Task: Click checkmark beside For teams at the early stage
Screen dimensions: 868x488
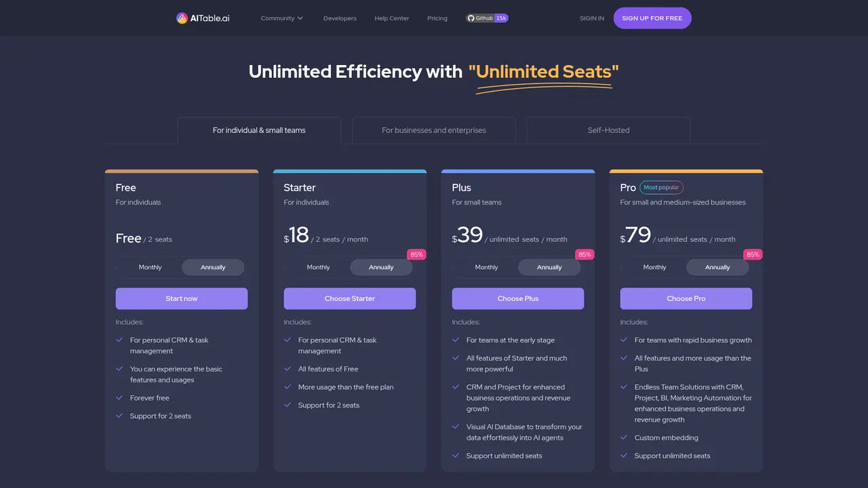Action: [456, 340]
